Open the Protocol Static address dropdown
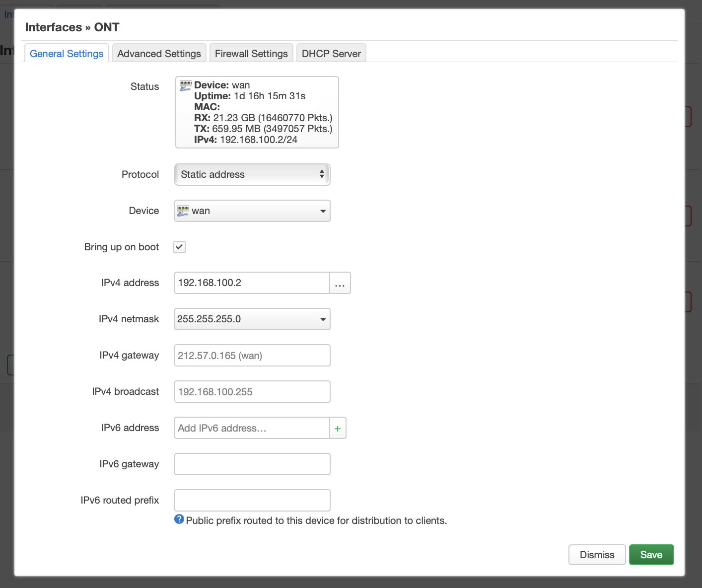The height and width of the screenshot is (588, 702). pos(252,174)
